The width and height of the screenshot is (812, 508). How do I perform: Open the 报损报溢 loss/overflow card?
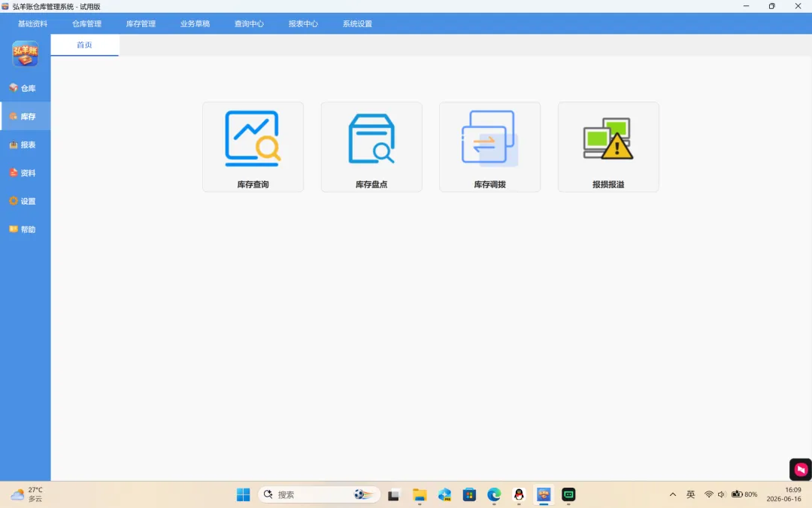click(608, 147)
